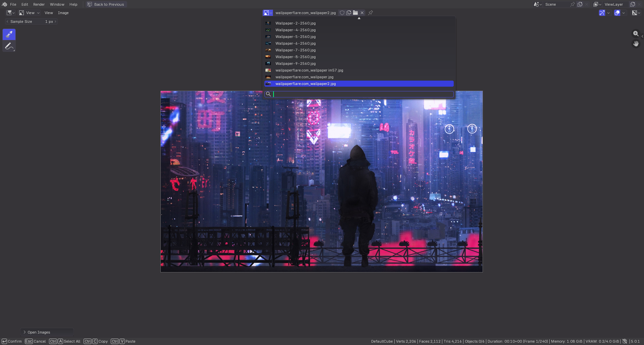Select the Sample eyedropper tool
The width and height of the screenshot is (644, 345).
9,34
